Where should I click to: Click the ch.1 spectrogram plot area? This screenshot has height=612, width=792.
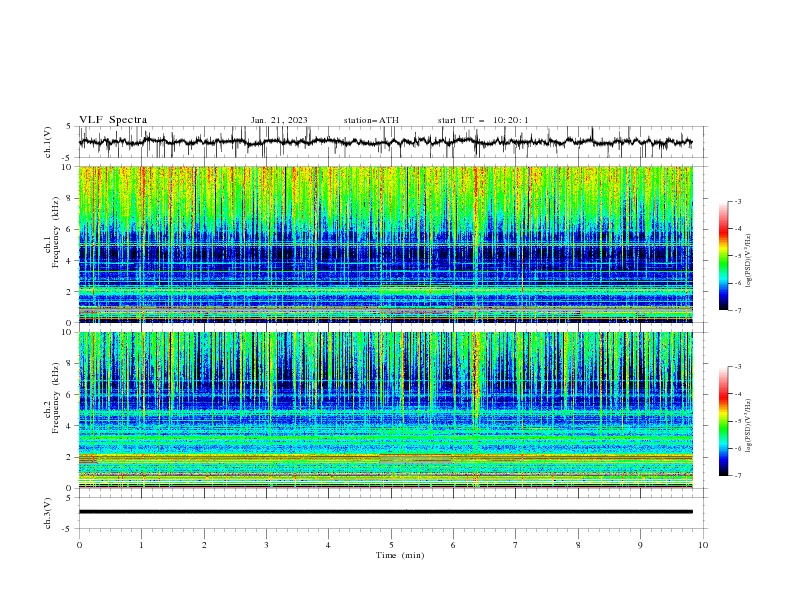coord(385,244)
